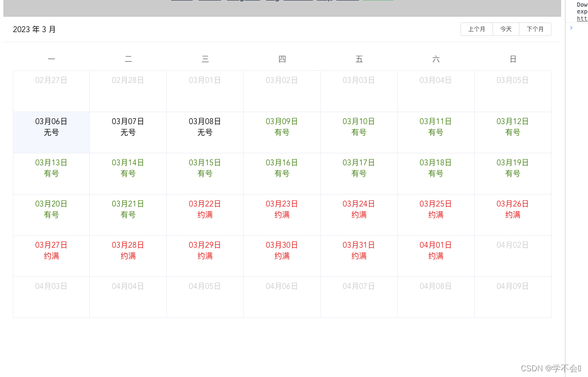Click the CSDN 学不会 watermark link
This screenshot has width=588, height=377.
[x=550, y=368]
